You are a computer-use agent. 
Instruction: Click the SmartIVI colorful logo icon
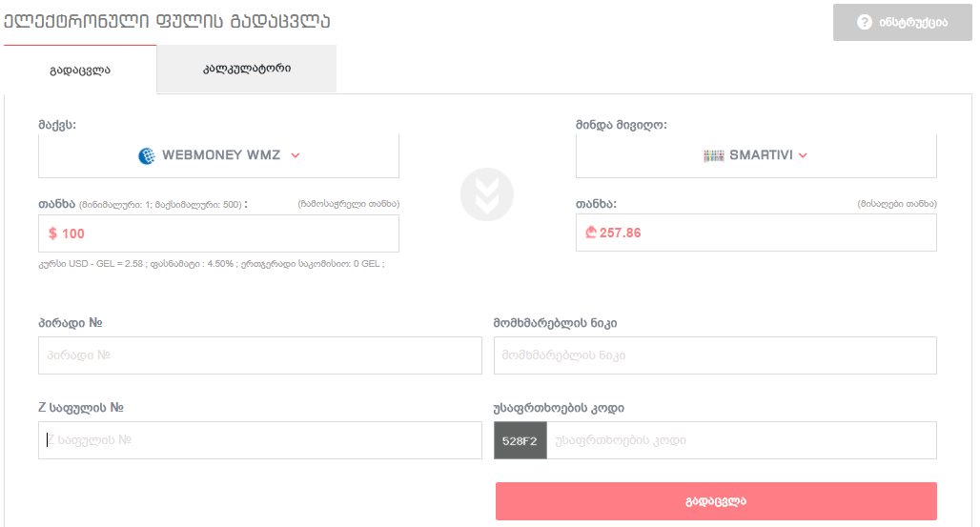click(713, 155)
